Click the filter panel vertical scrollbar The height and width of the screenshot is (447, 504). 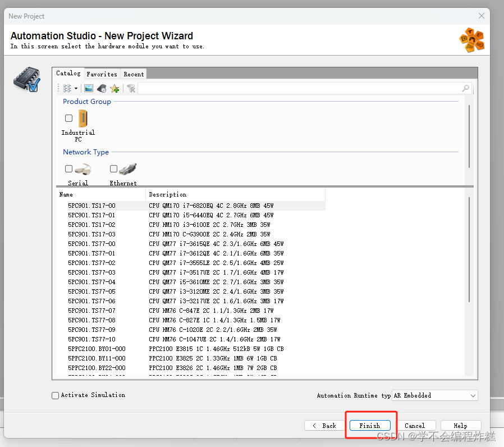(469, 136)
